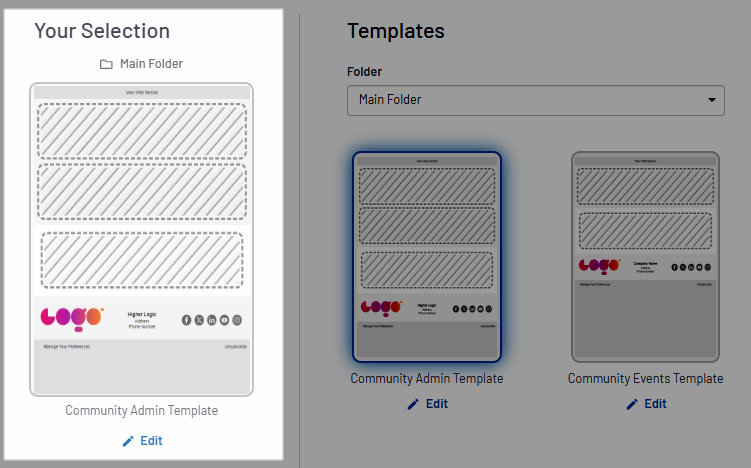
Task: Click the Main Folder icon under Your Selection
Action: point(106,64)
